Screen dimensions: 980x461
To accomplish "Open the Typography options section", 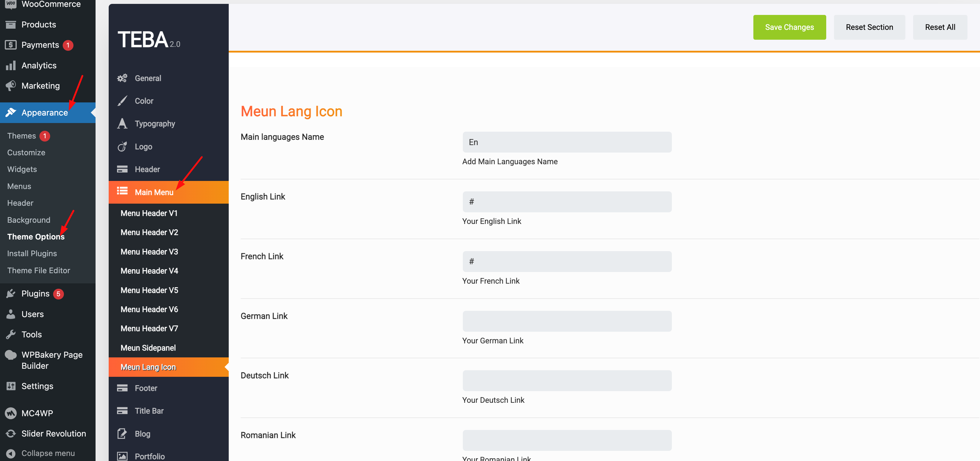I will [x=168, y=124].
